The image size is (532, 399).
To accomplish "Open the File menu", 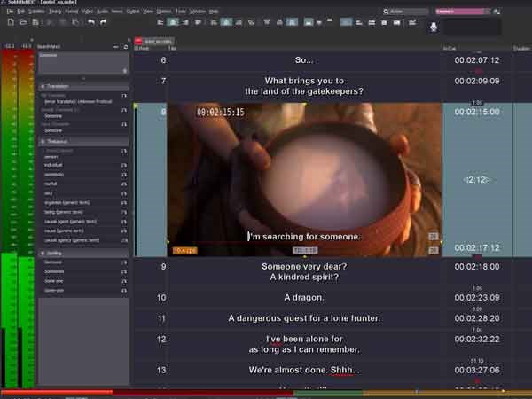I will [x=10, y=12].
